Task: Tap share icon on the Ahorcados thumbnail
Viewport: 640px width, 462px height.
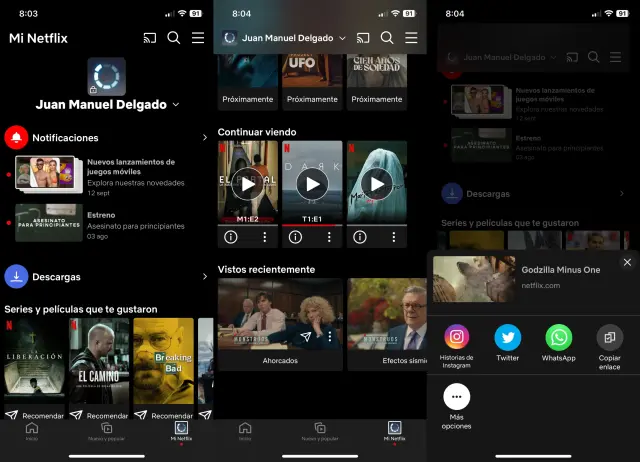Action: tap(306, 338)
